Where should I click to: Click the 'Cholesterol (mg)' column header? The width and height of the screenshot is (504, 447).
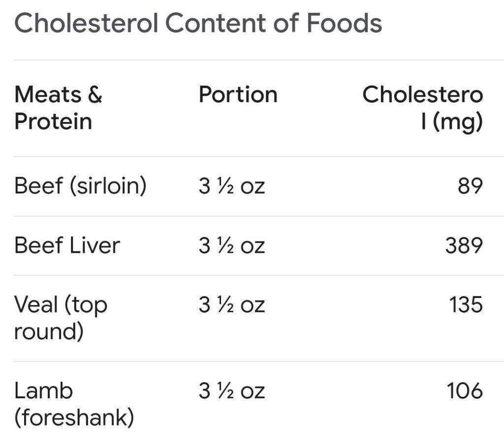[422, 108]
